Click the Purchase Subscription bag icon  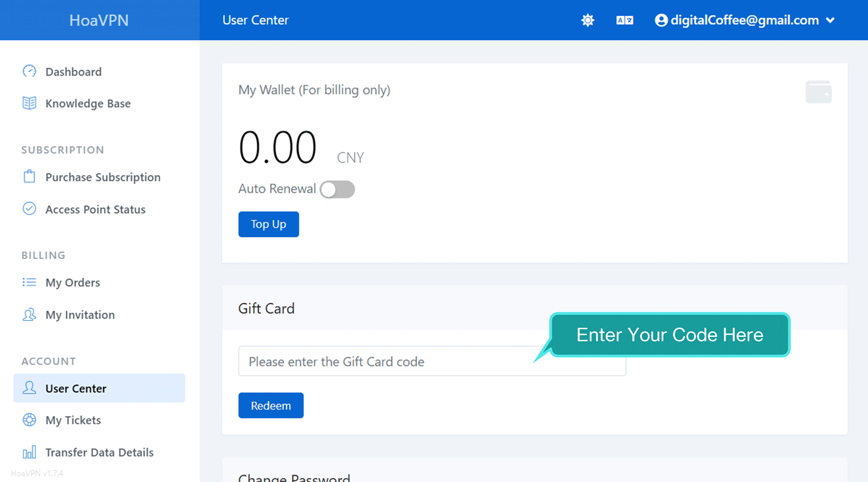pos(30,176)
